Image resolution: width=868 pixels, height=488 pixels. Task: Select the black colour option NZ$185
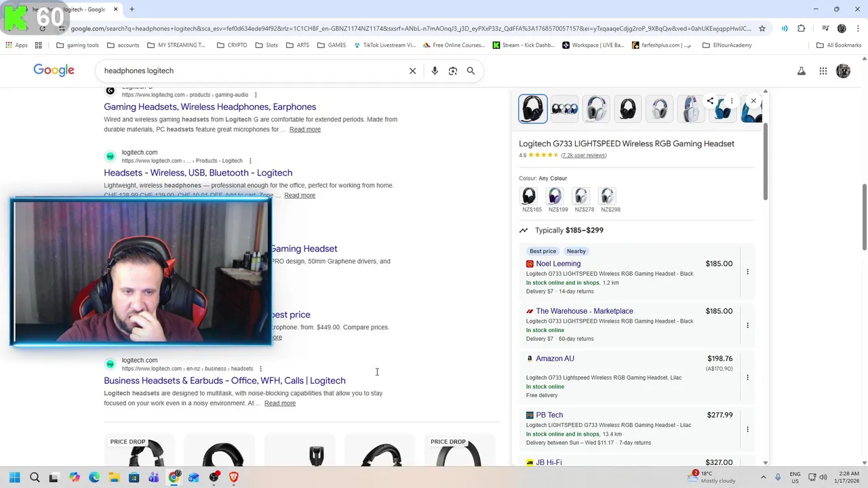pyautogui.click(x=529, y=196)
